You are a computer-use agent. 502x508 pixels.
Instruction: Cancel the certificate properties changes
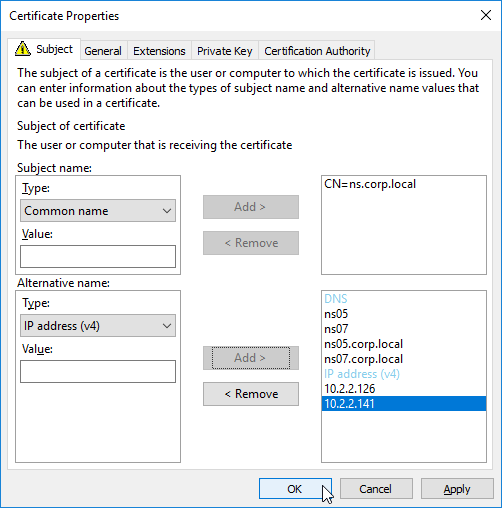tap(376, 489)
